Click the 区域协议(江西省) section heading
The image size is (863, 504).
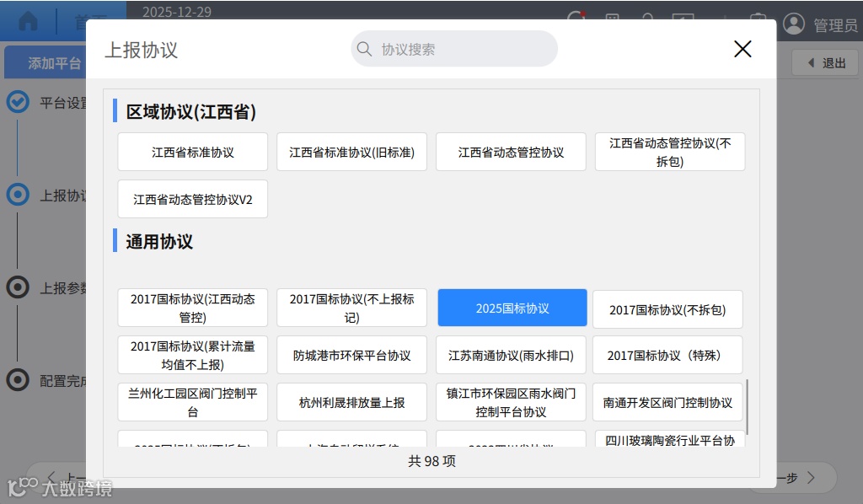(191, 112)
